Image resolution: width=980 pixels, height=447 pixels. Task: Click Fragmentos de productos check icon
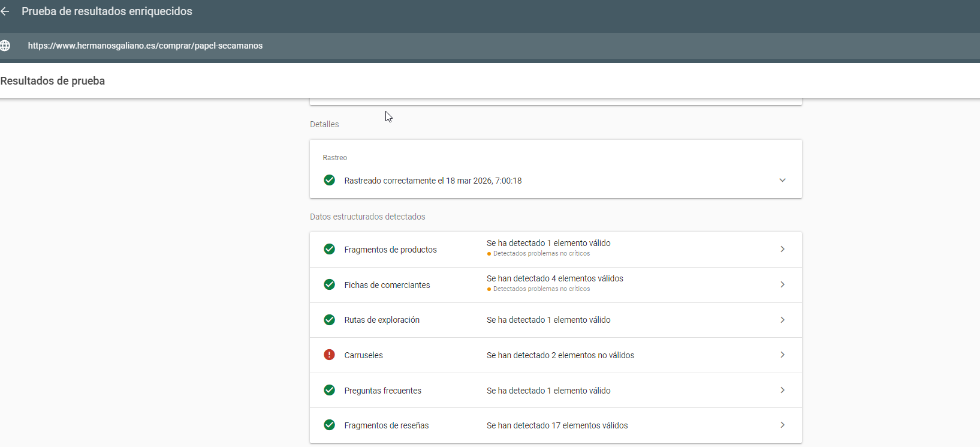329,249
